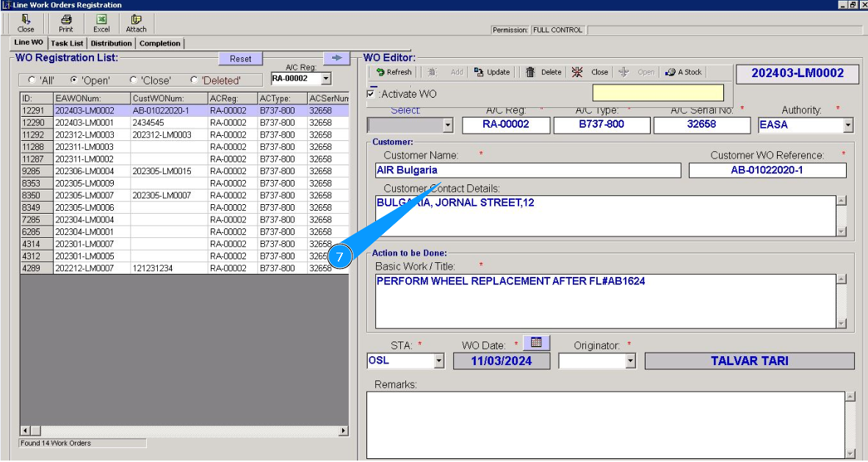Click the Customer Name input field
The width and height of the screenshot is (868, 462).
click(527, 170)
